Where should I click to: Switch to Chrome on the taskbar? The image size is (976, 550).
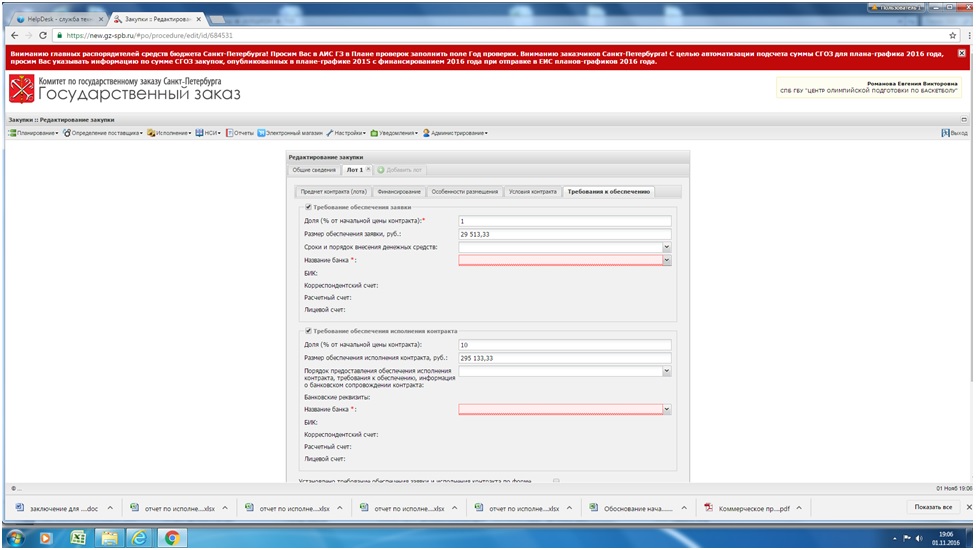click(x=171, y=538)
